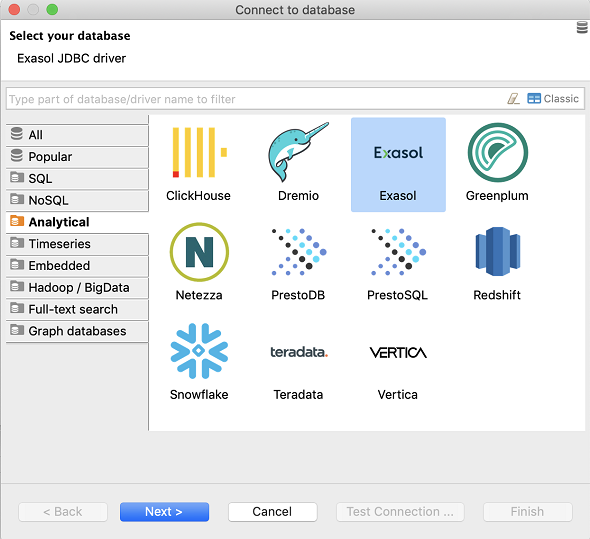
Task: Maximize the window with green button
Action: [x=52, y=9]
